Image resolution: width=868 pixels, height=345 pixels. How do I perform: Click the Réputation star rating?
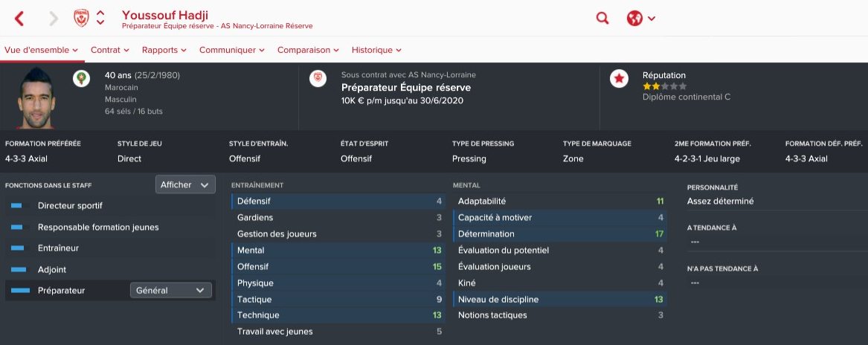pyautogui.click(x=664, y=86)
